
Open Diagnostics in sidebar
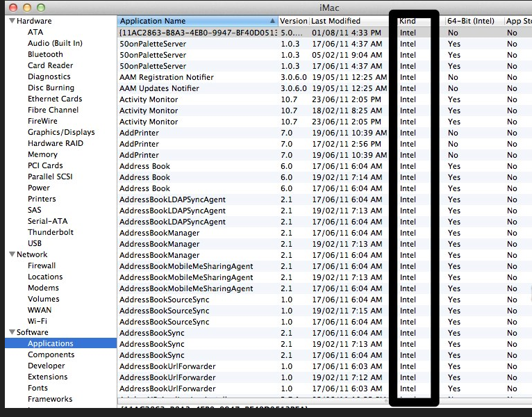(x=49, y=76)
